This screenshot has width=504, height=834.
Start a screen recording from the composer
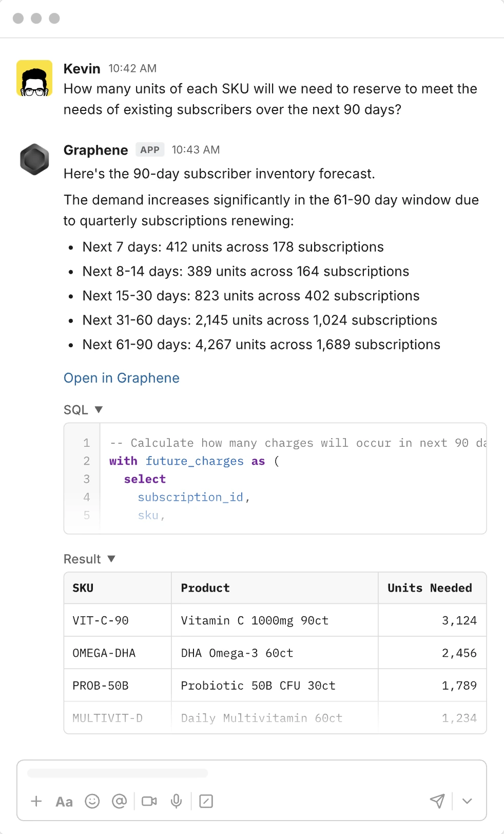[x=206, y=801]
